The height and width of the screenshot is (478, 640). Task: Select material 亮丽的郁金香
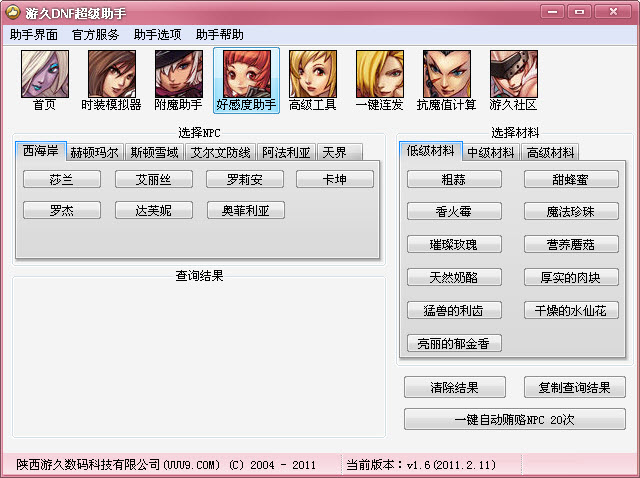454,343
